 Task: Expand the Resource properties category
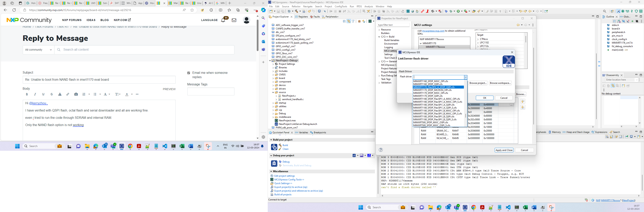pos(379,30)
